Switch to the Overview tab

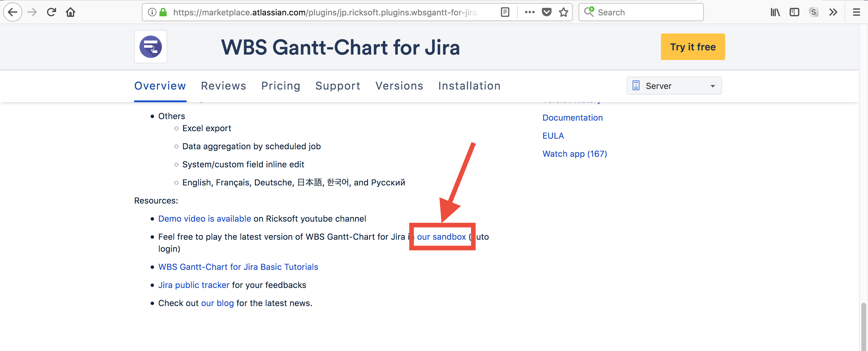coord(160,86)
